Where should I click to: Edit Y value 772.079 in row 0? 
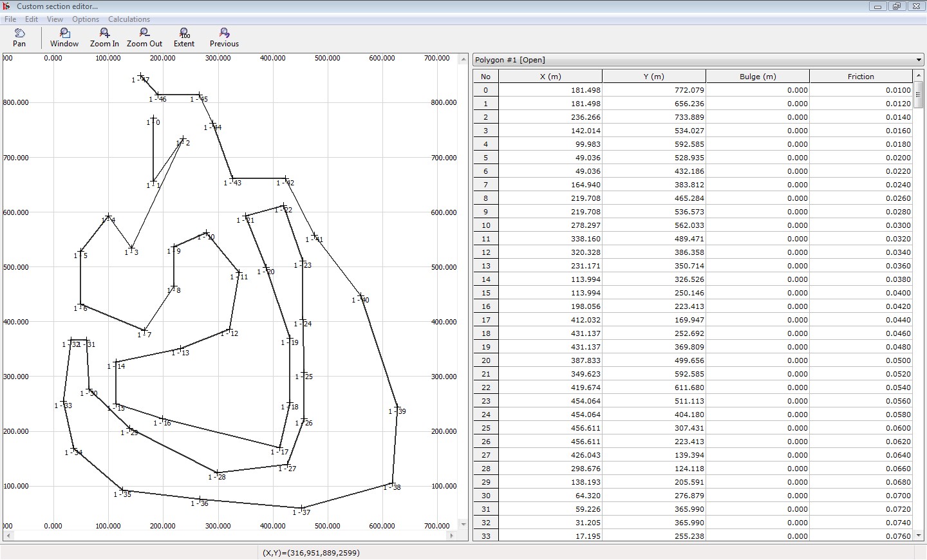click(654, 90)
